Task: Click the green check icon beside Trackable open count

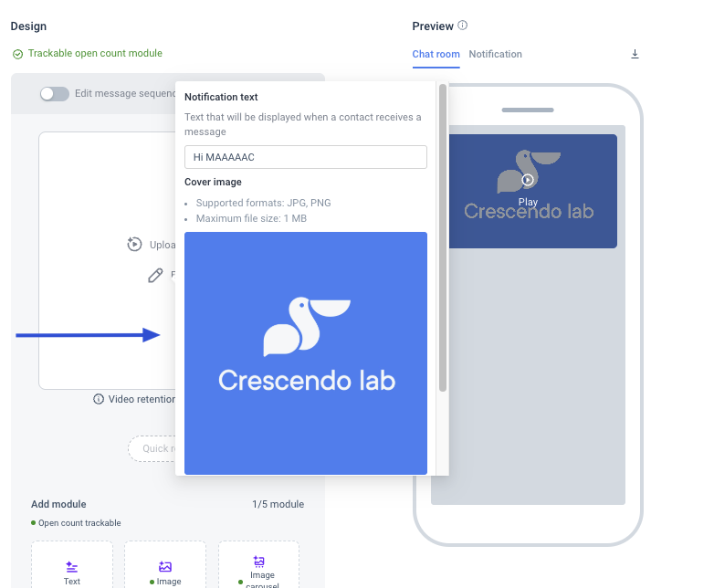Action: click(17, 54)
